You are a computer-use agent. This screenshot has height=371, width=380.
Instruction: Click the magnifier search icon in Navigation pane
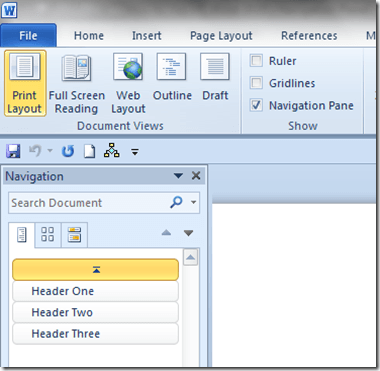[x=176, y=202]
